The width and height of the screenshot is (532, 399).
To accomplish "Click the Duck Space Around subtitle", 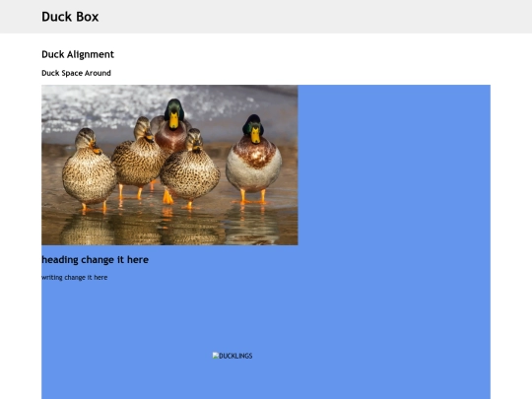I will click(76, 73).
